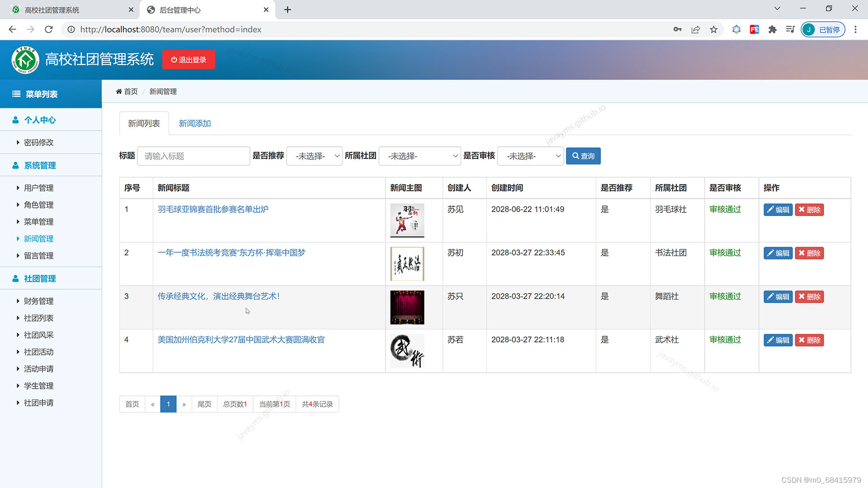
Task: Open news link 羽毛球亚锦赛首批参赛名单出炉
Action: (x=213, y=209)
